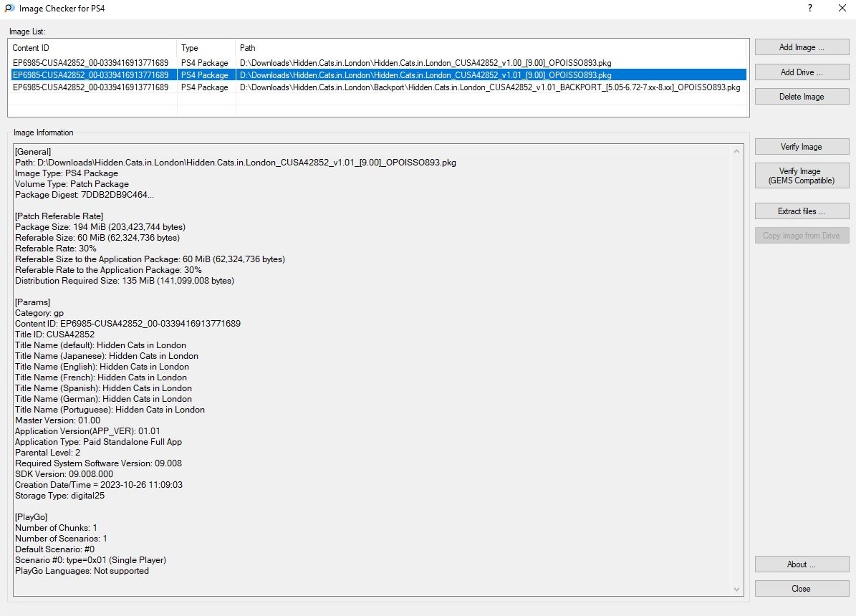856x616 pixels.
Task: Click the Add Drive button
Action: (x=802, y=72)
